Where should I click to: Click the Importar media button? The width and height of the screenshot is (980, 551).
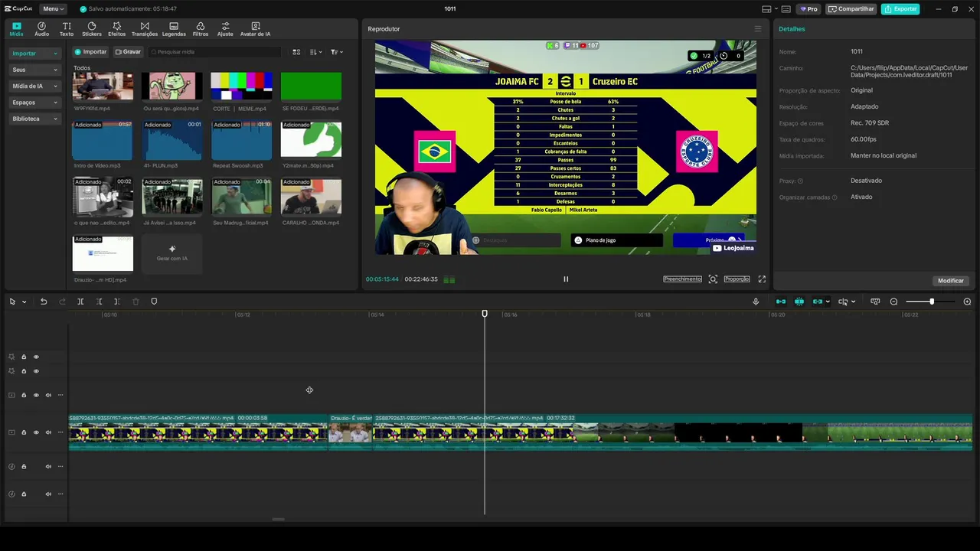[x=90, y=52]
